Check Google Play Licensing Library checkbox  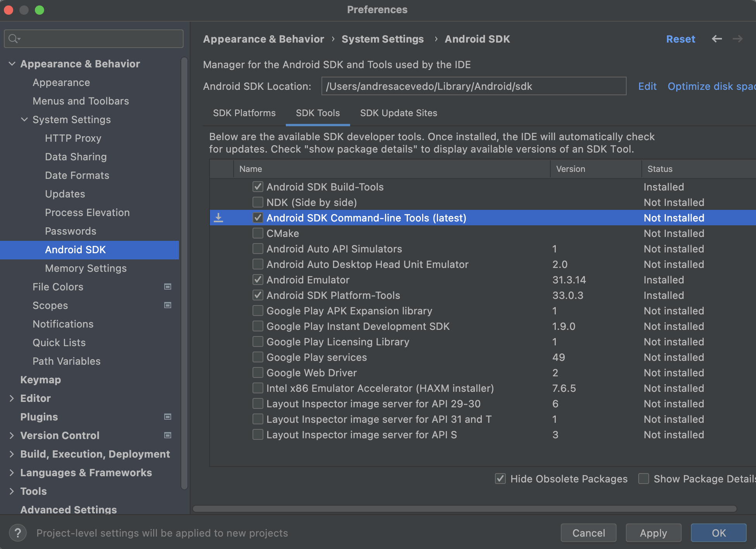258,341
